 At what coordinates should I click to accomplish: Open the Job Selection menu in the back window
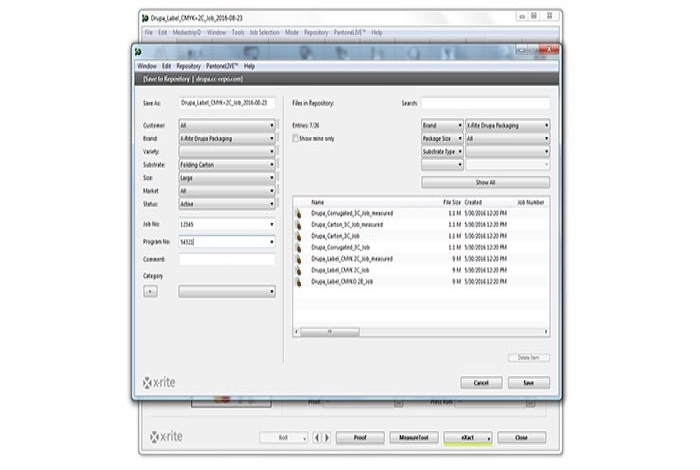[264, 33]
